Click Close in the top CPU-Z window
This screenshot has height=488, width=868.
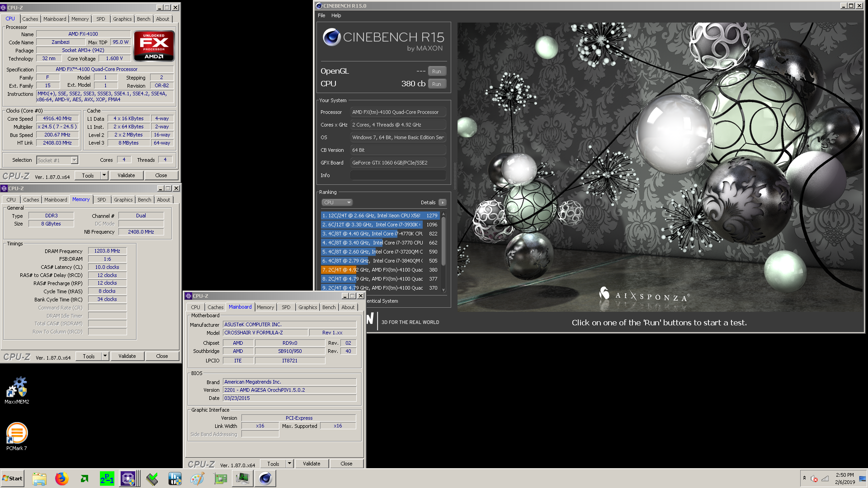[x=161, y=175]
